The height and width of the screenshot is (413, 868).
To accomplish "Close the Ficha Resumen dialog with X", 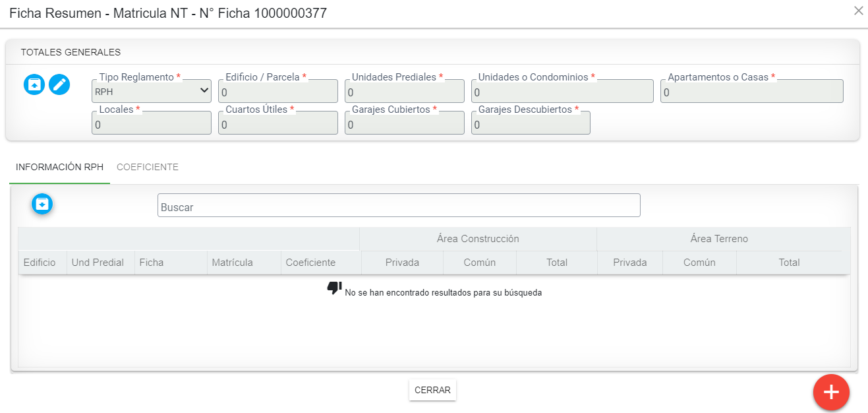I will (x=858, y=11).
